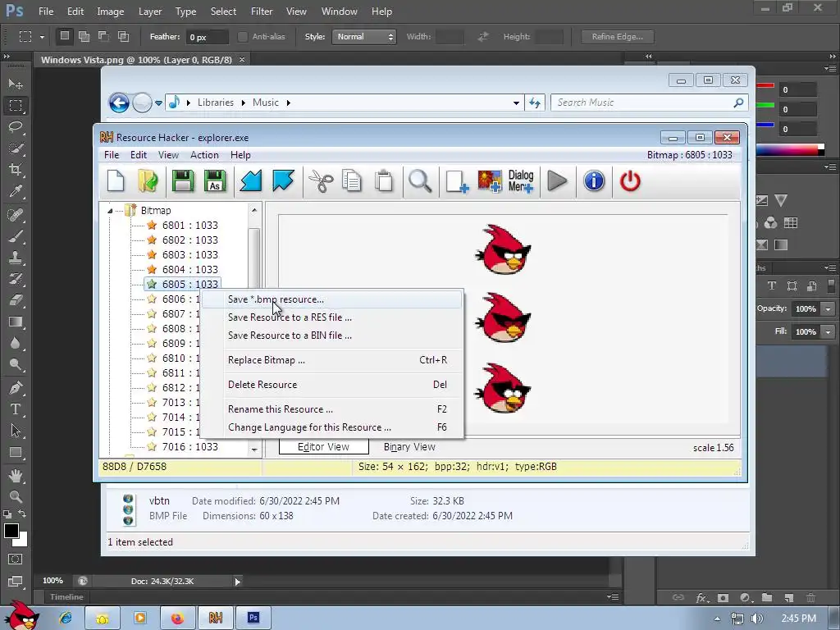Select Photoshop's Lasso tool

pos(16,127)
